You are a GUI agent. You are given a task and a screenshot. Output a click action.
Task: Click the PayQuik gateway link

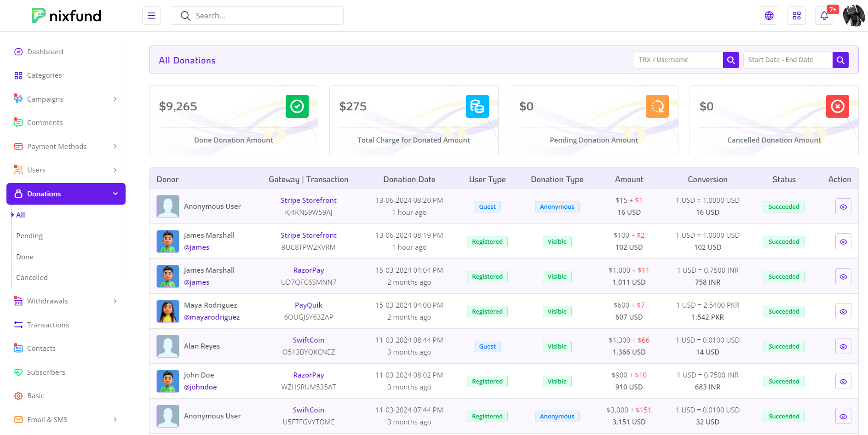pyautogui.click(x=308, y=305)
